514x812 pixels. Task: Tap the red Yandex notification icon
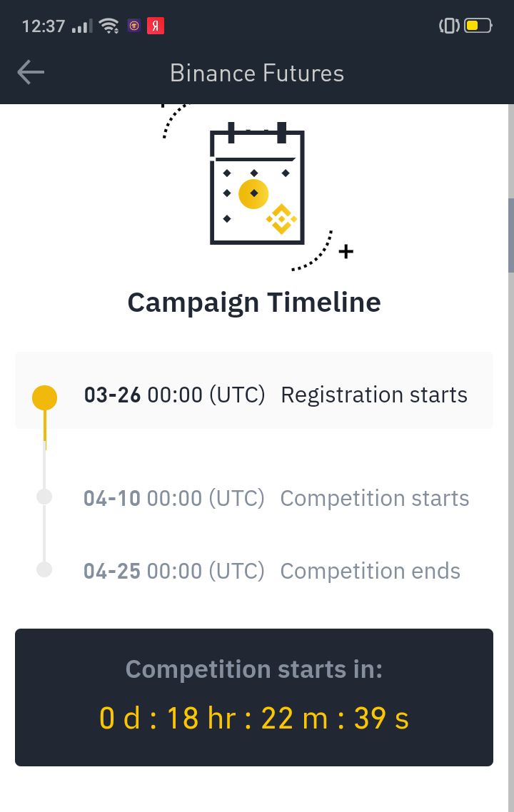[x=156, y=26]
